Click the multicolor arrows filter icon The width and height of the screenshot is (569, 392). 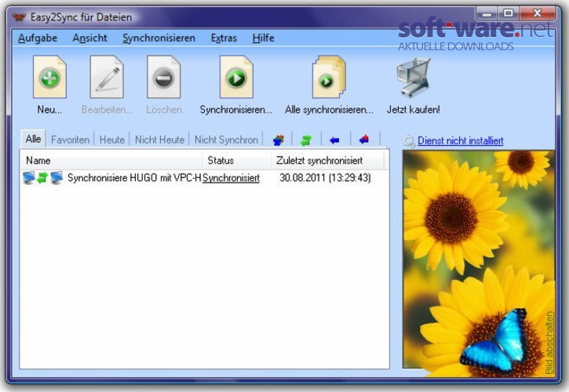[x=279, y=140]
